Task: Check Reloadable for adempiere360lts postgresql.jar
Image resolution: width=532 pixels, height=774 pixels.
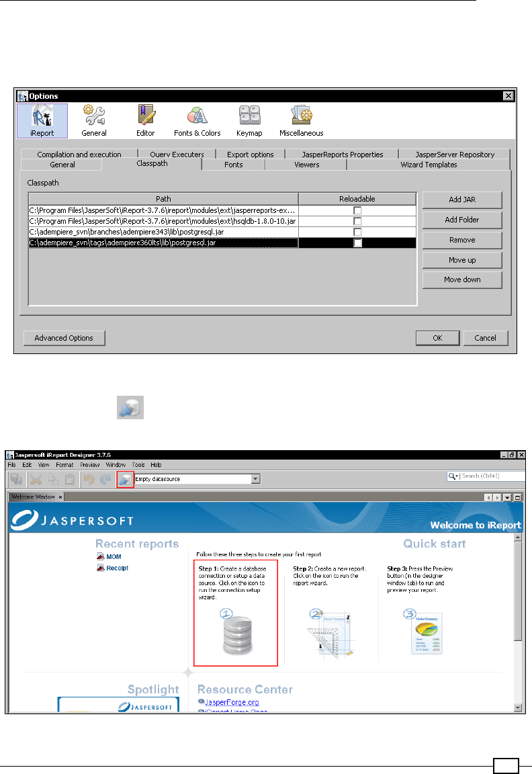Action: tap(357, 243)
